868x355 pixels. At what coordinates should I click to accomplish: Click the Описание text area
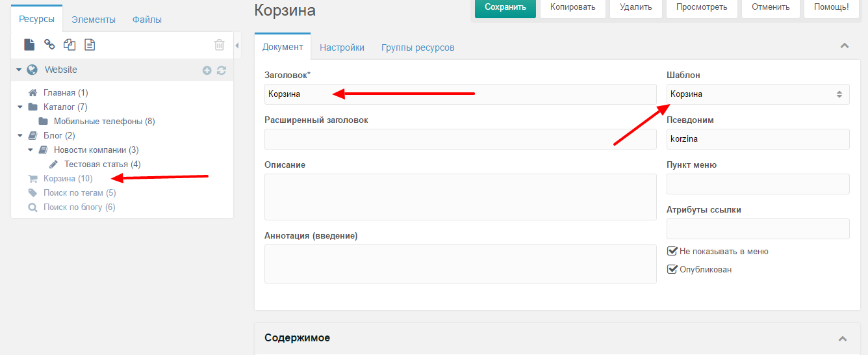coord(461,197)
